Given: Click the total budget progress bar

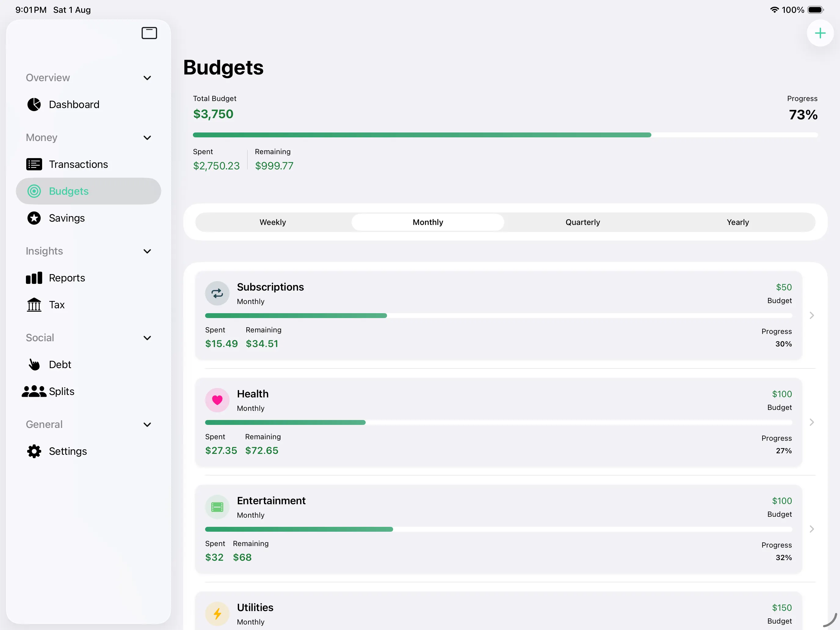Looking at the screenshot, I should (x=505, y=135).
